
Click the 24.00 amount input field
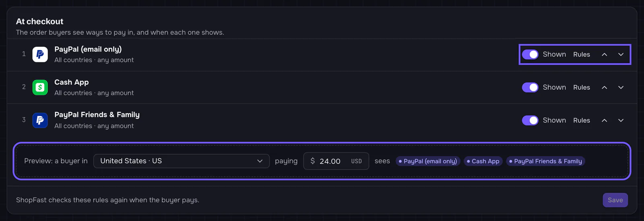pos(336,161)
